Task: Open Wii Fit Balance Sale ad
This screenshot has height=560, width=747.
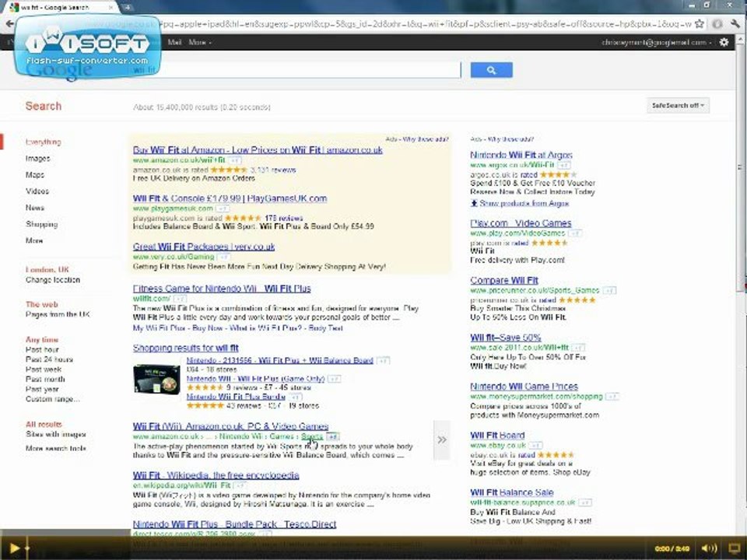Action: coord(512,492)
